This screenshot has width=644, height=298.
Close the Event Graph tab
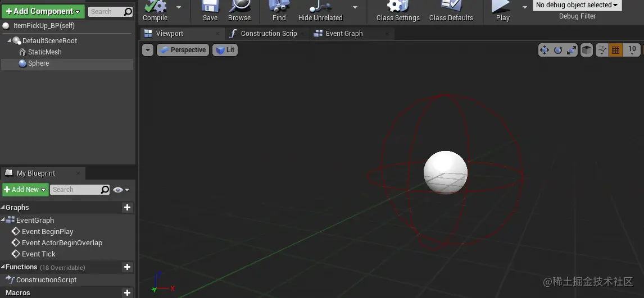point(387,34)
